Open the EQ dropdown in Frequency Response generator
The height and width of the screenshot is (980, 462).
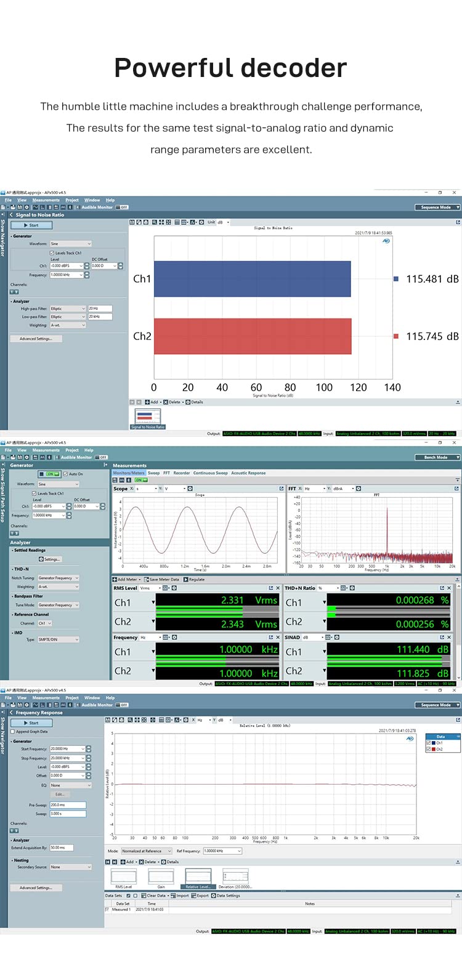tap(70, 785)
